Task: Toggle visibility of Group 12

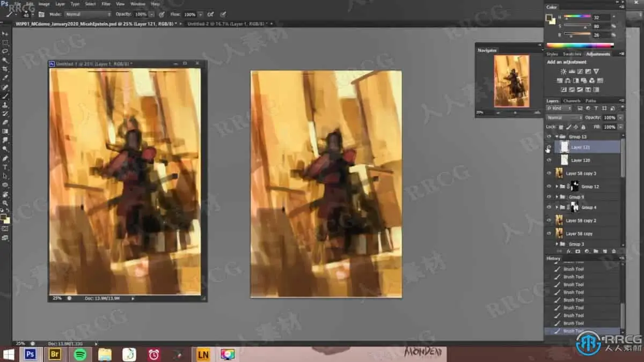Action: click(548, 186)
